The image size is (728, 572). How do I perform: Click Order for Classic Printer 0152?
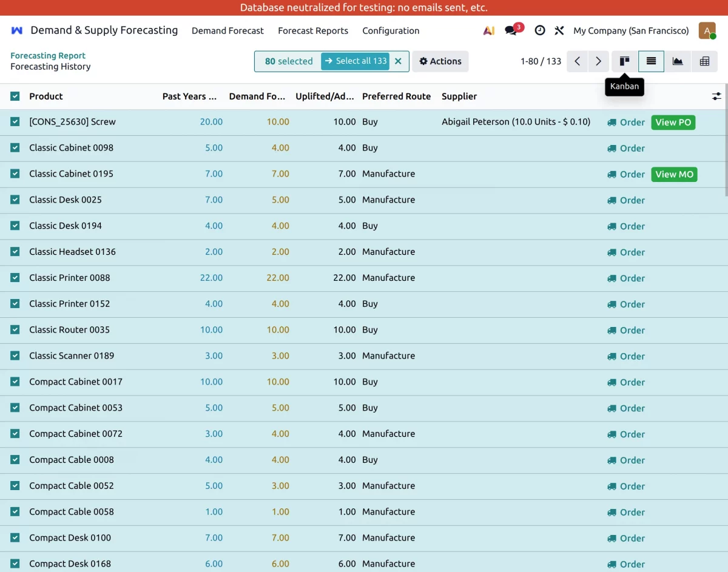point(626,305)
